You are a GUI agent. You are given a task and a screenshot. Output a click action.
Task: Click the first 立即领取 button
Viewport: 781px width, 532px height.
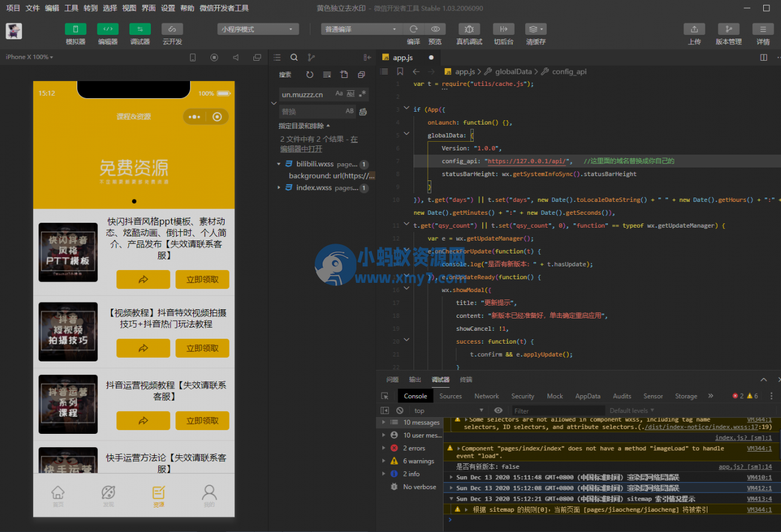coord(202,280)
